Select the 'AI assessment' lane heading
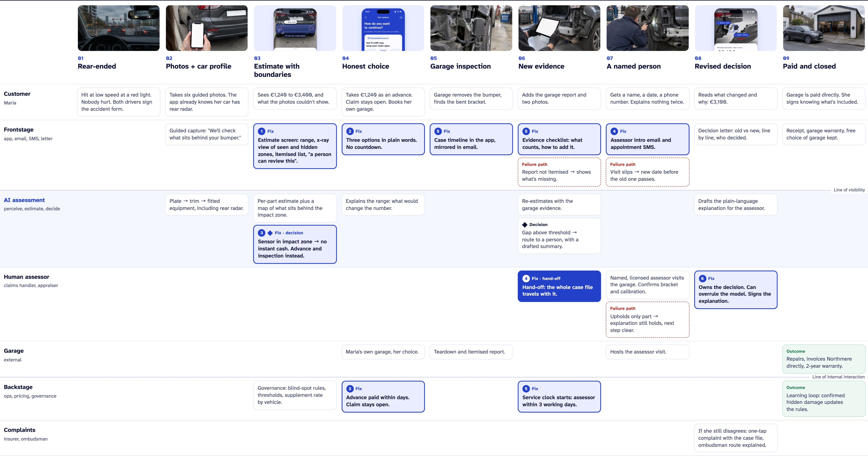Viewport: 868px width, 456px height. click(24, 200)
